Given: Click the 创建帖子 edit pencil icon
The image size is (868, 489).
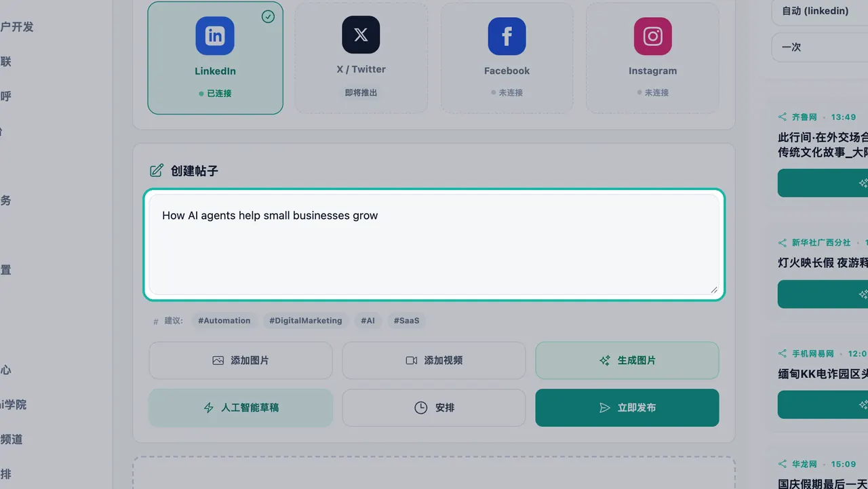Looking at the screenshot, I should point(157,171).
